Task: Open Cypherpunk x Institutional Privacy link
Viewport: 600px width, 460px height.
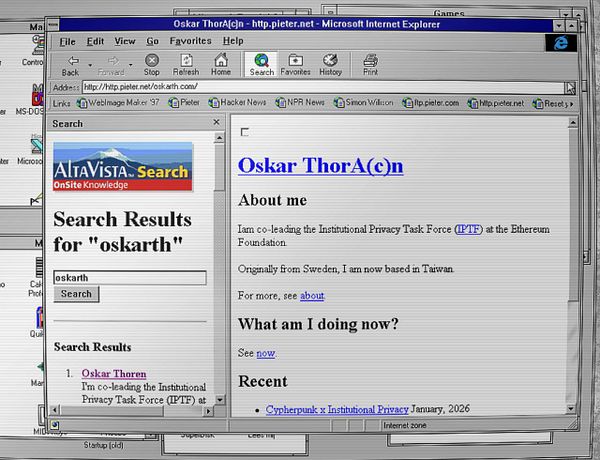Action: tap(337, 409)
